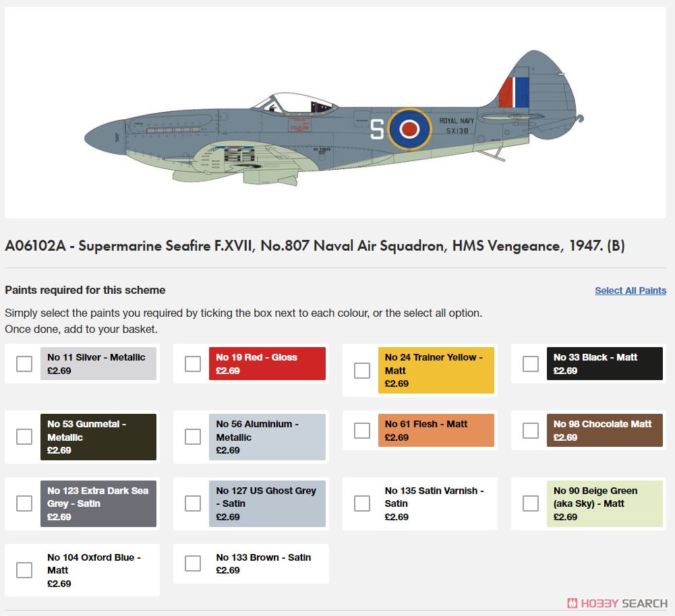Tick No 123 Extra Dark Sea Grey checkbox

pos(24,503)
